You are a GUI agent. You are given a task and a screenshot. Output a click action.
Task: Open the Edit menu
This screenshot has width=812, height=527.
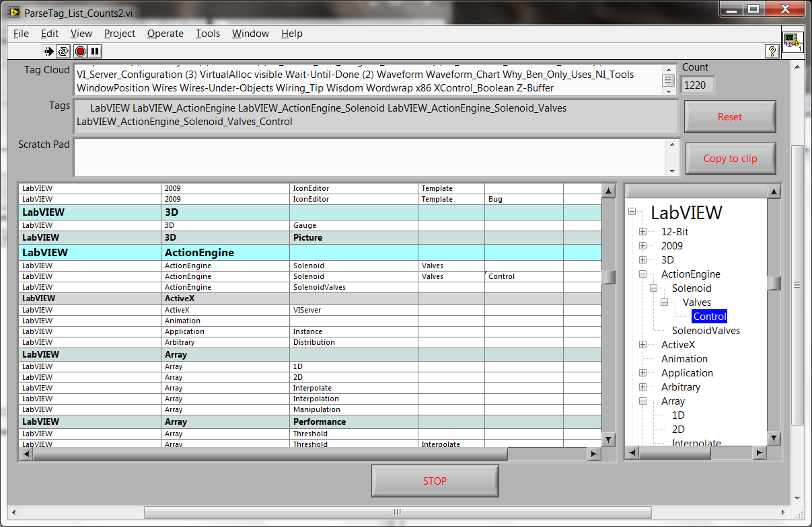pyautogui.click(x=50, y=34)
